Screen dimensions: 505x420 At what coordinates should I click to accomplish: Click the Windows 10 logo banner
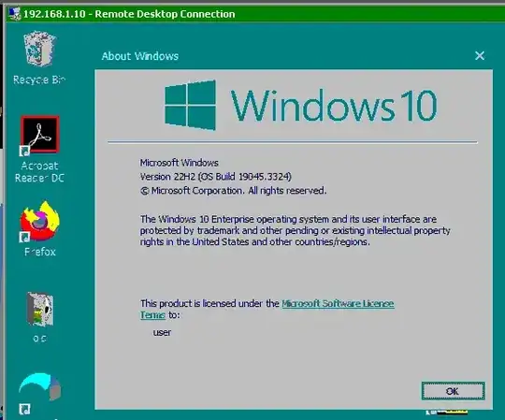(x=301, y=106)
